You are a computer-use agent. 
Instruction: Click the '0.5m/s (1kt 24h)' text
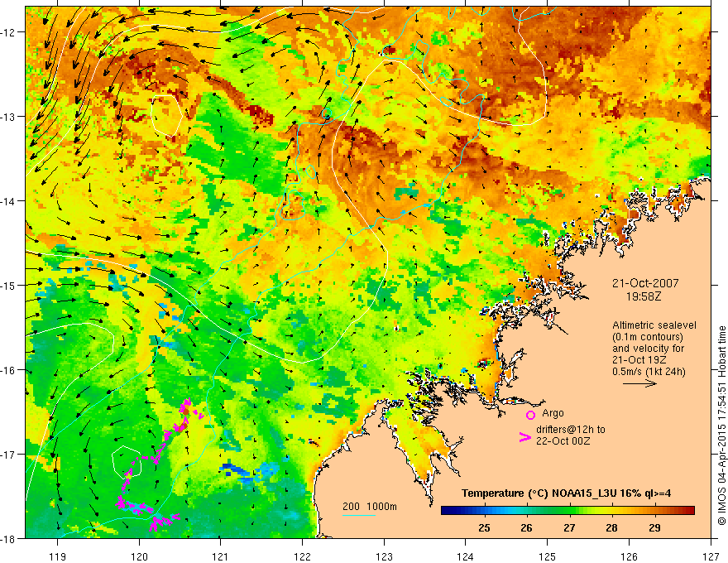click(x=649, y=372)
